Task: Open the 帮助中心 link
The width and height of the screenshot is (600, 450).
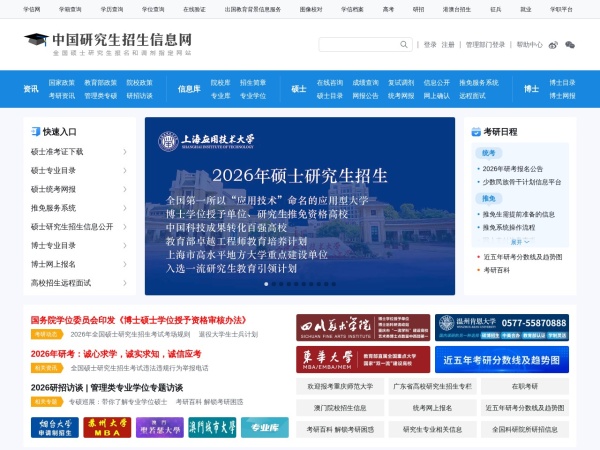Action: point(529,45)
